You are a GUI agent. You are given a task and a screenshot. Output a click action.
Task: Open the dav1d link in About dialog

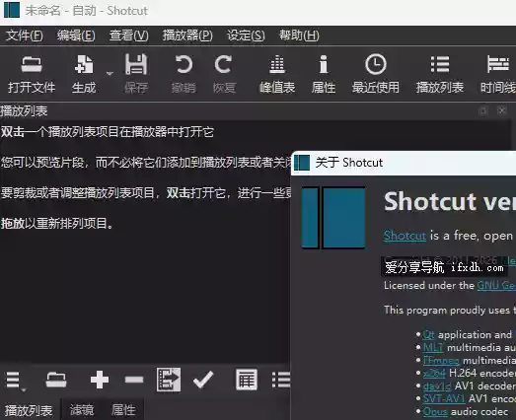click(437, 385)
